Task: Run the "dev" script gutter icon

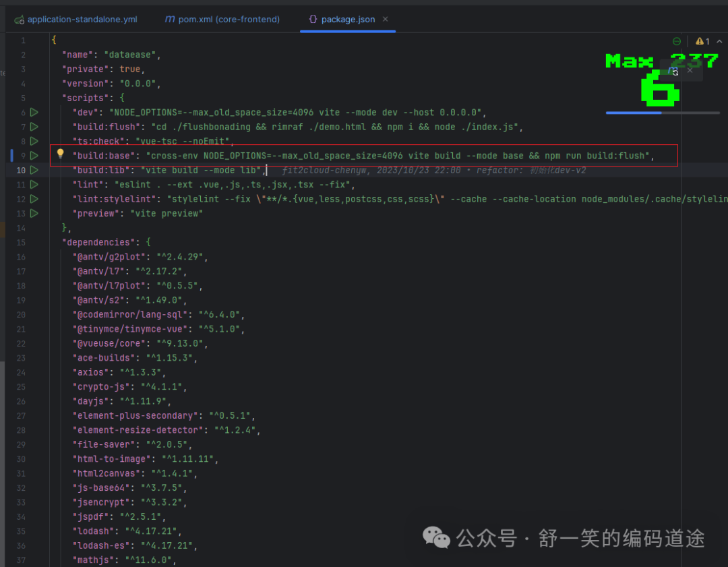Action: point(34,113)
